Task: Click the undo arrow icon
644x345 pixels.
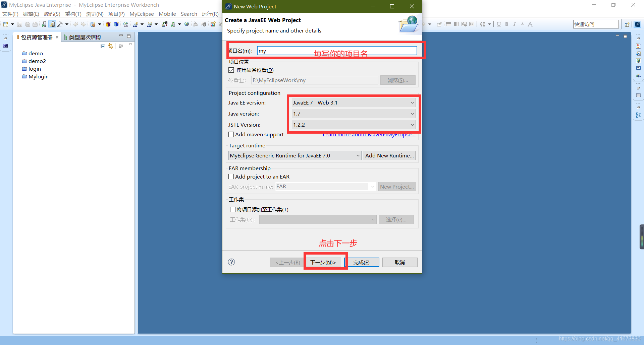Action: (x=76, y=24)
